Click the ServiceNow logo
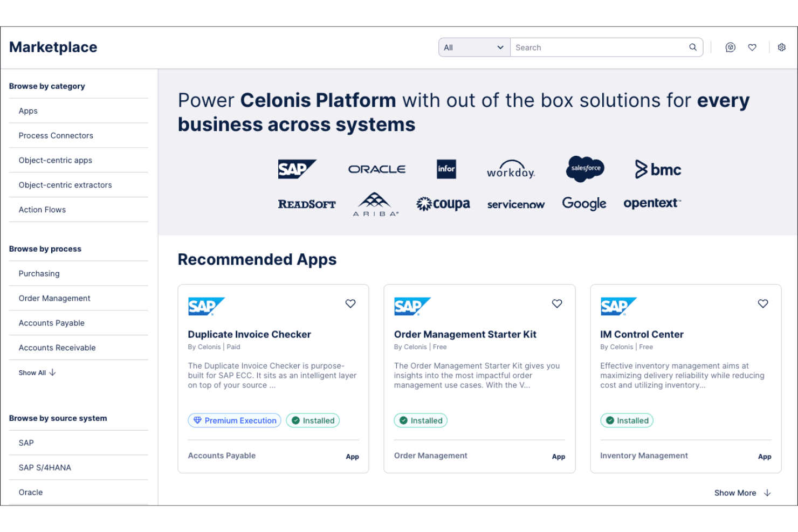The image size is (798, 532). (x=516, y=204)
